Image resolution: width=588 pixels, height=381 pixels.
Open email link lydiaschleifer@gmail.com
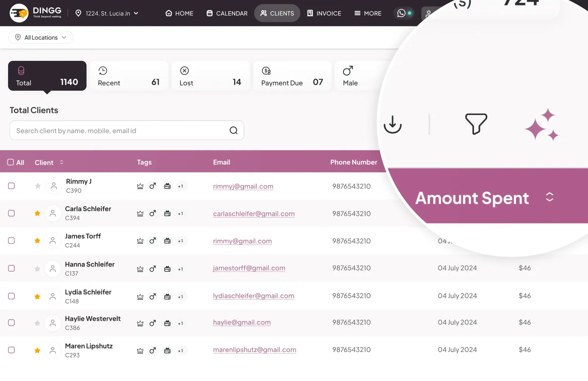click(x=254, y=296)
